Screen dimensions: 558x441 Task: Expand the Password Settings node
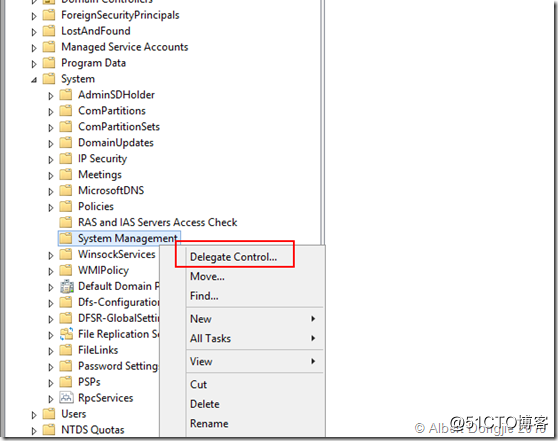pos(51,367)
